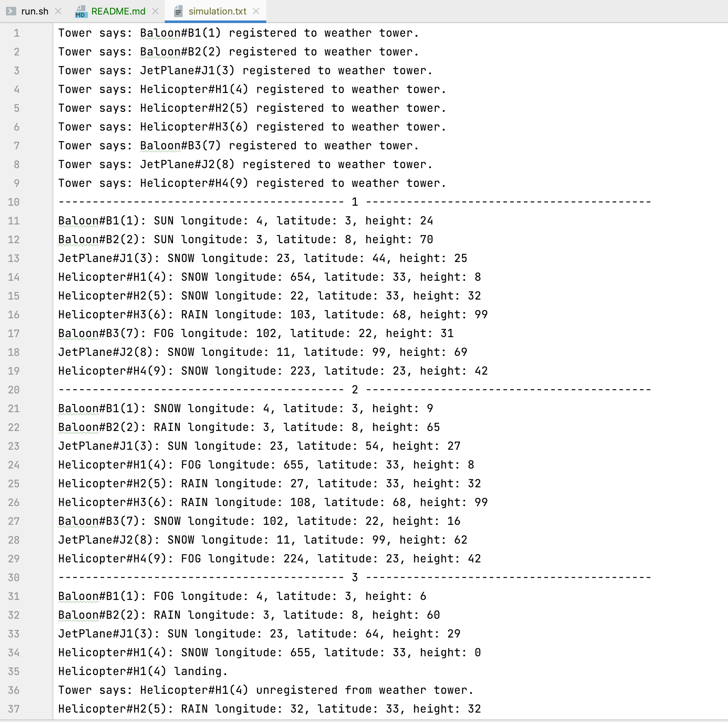Click text 'Helicopter#H1(4) registered to weather tower.'
The width and height of the screenshot is (728, 722).
[293, 90]
